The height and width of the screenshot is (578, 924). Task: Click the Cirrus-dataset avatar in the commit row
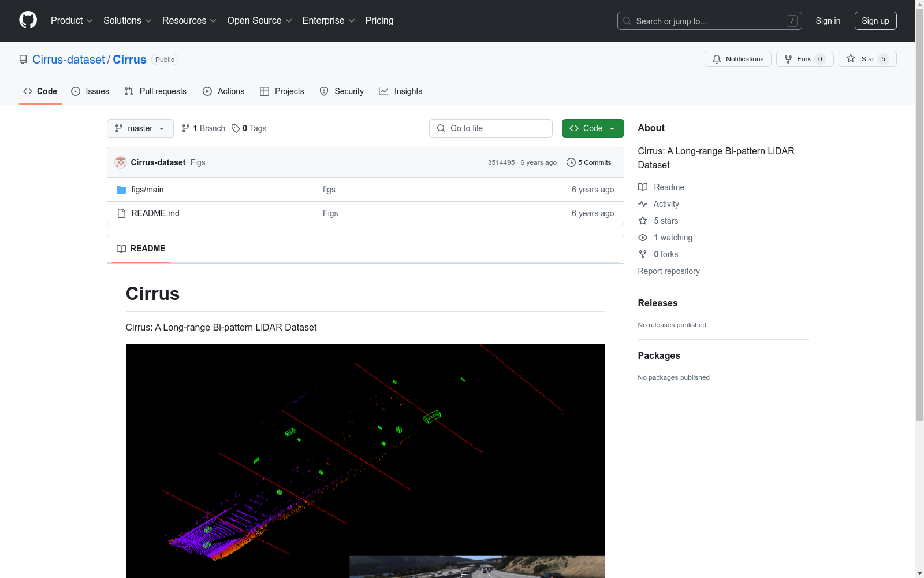pyautogui.click(x=121, y=162)
